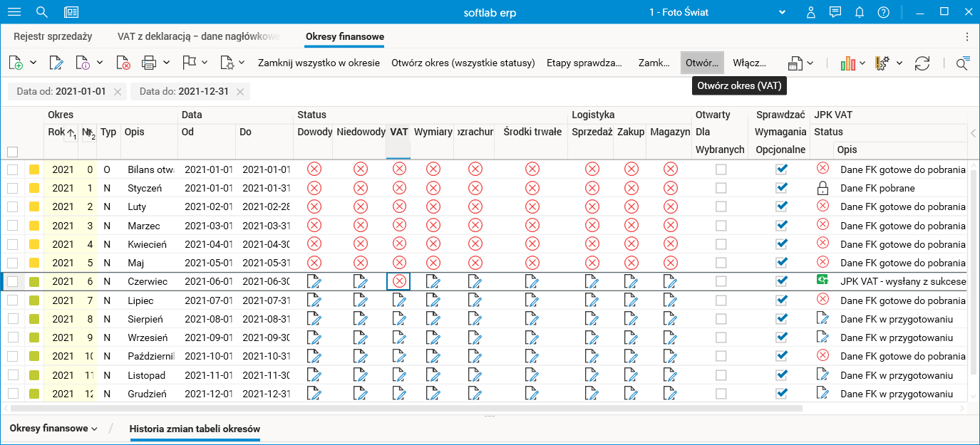The width and height of the screenshot is (980, 445).
Task: Click yellow color marker for Bilans otwarcia row
Action: click(x=34, y=169)
